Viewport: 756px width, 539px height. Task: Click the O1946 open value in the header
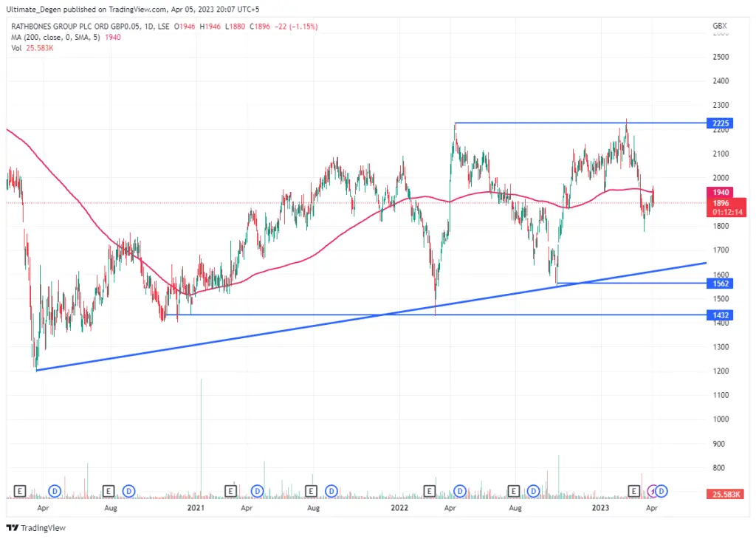[x=185, y=27]
